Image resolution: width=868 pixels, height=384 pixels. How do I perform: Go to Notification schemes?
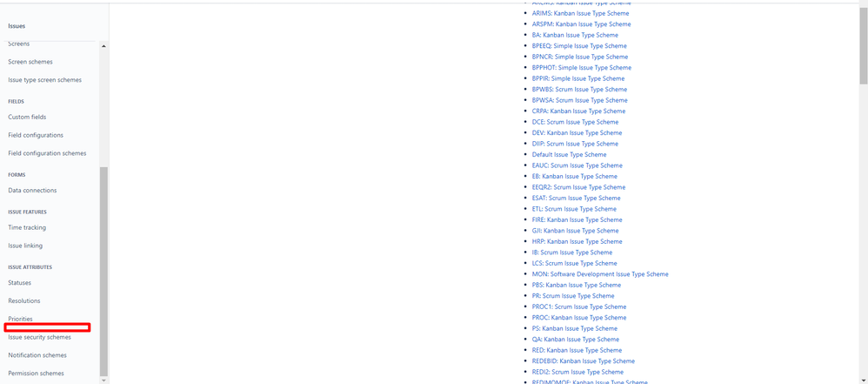point(37,355)
